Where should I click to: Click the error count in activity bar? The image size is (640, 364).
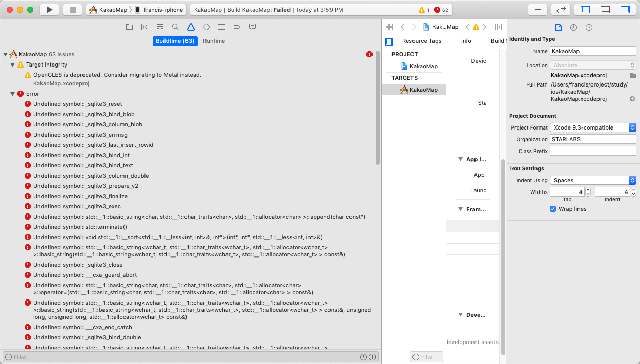[441, 10]
